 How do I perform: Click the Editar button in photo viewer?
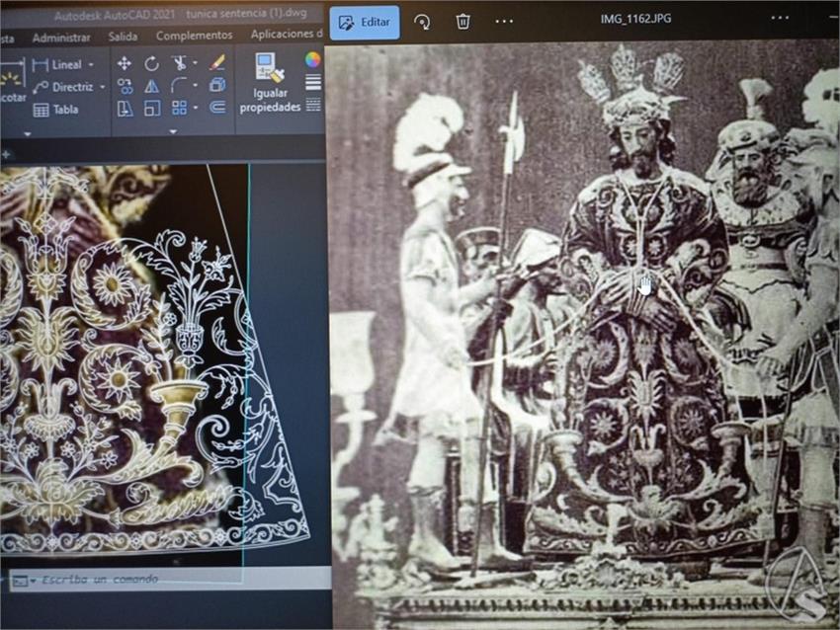pos(364,22)
